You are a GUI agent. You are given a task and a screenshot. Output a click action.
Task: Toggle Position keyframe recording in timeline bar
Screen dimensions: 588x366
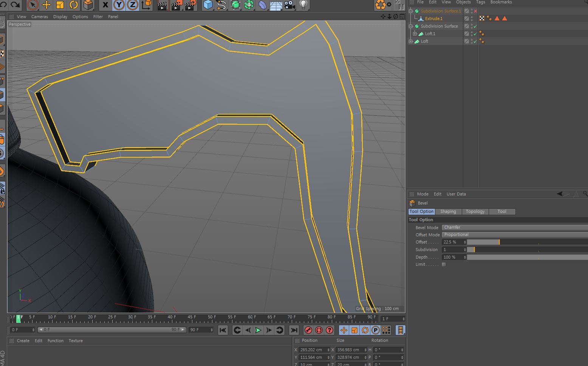(x=344, y=330)
